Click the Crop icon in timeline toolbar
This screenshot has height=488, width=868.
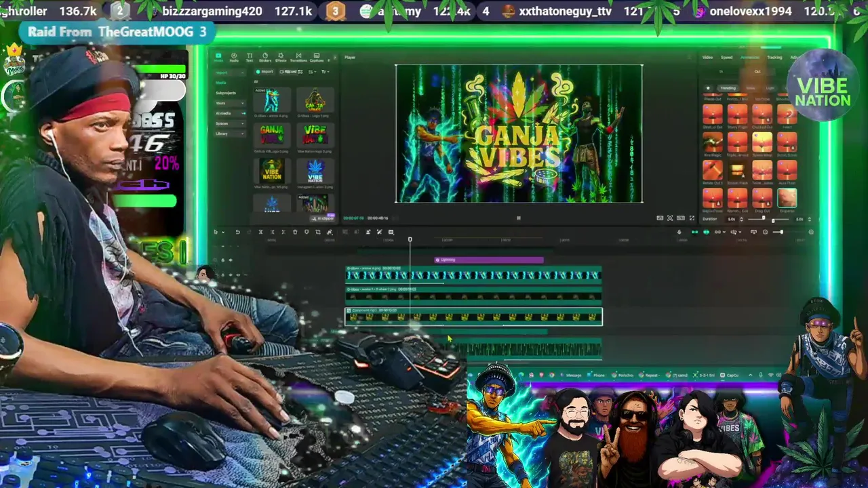tap(318, 232)
